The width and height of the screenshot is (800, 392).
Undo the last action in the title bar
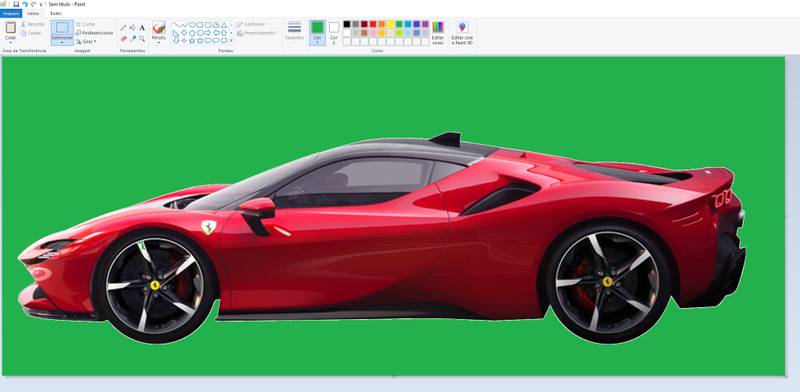[x=26, y=4]
